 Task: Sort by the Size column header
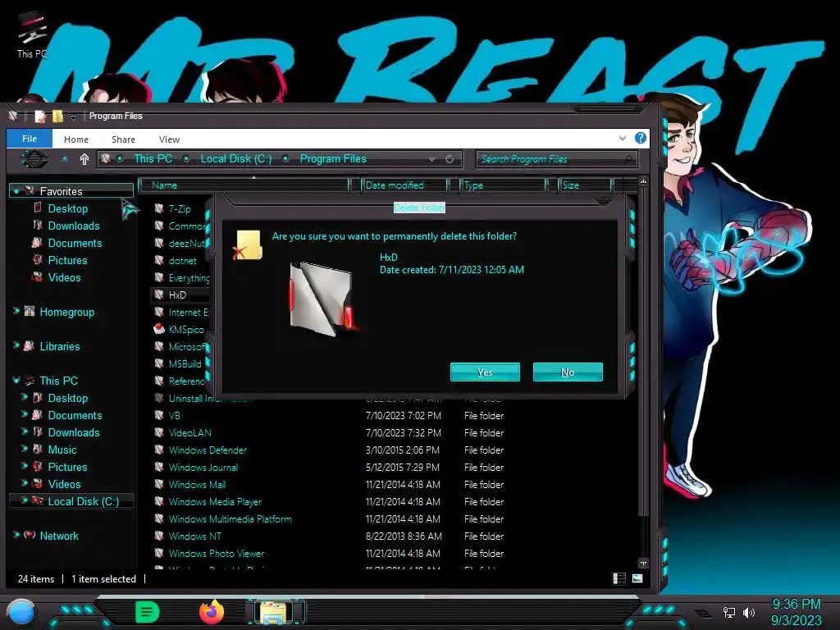coord(585,185)
